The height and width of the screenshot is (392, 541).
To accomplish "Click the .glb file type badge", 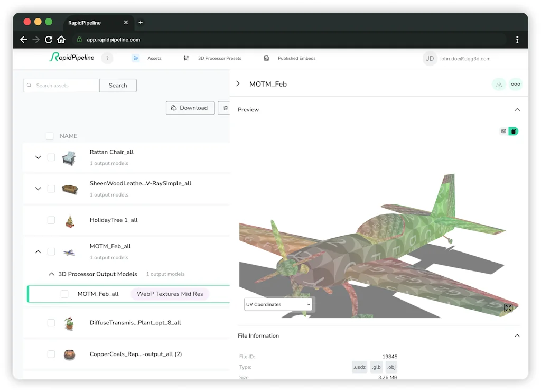I will pos(376,367).
